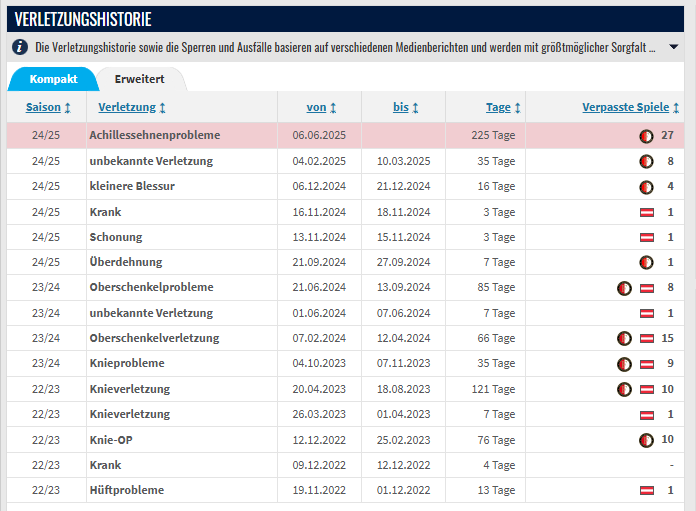
Task: Click the club crest in the Knie-OP row
Action: pos(646,439)
